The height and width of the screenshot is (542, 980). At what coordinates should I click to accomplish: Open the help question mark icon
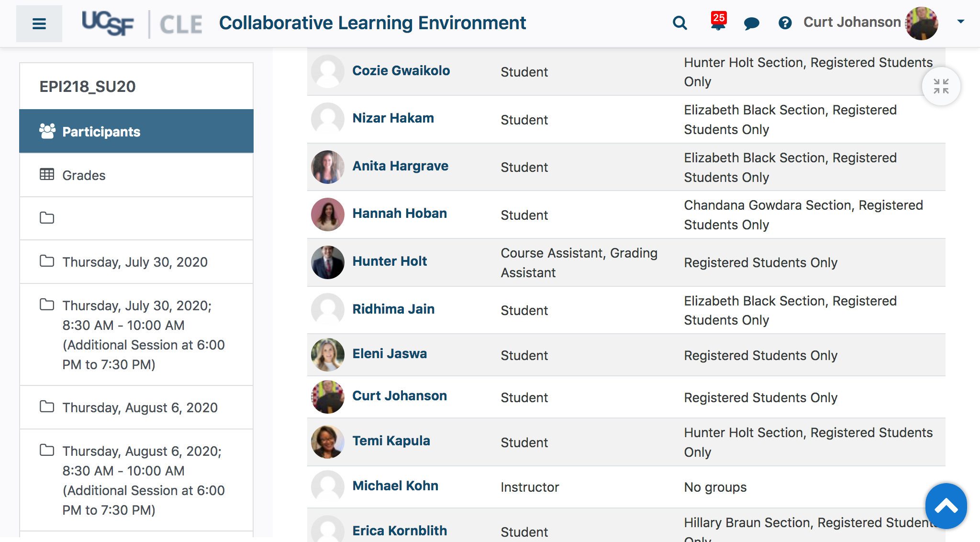785,23
